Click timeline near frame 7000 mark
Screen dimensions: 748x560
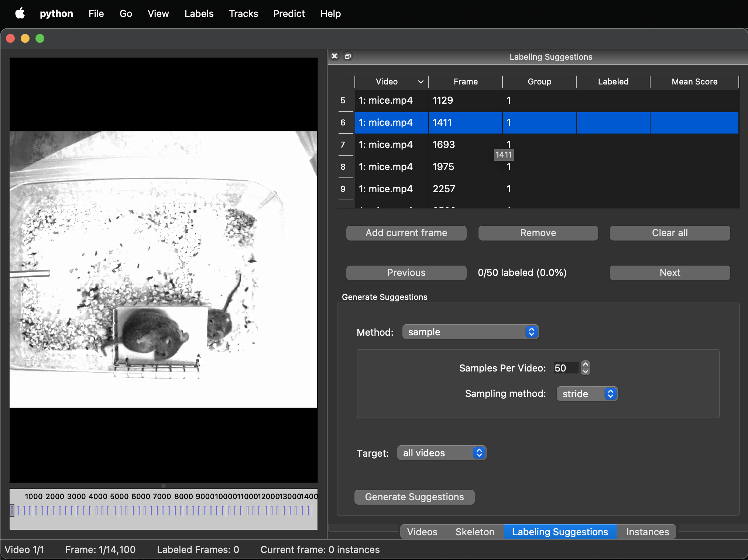162,511
